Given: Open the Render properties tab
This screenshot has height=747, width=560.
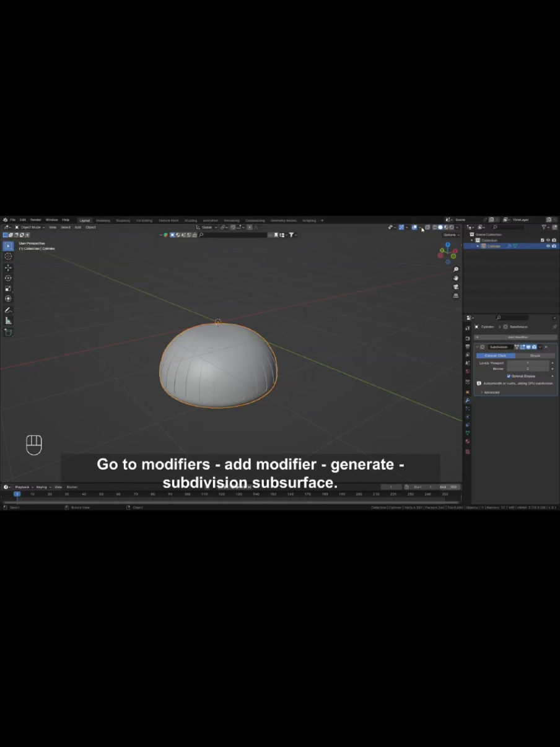Looking at the screenshot, I should (x=468, y=338).
